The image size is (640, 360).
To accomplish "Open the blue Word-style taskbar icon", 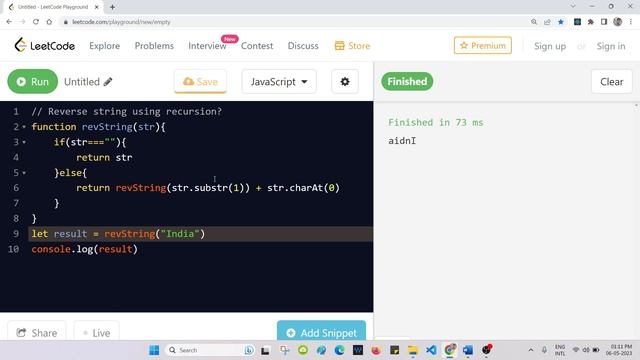I will tap(468, 350).
